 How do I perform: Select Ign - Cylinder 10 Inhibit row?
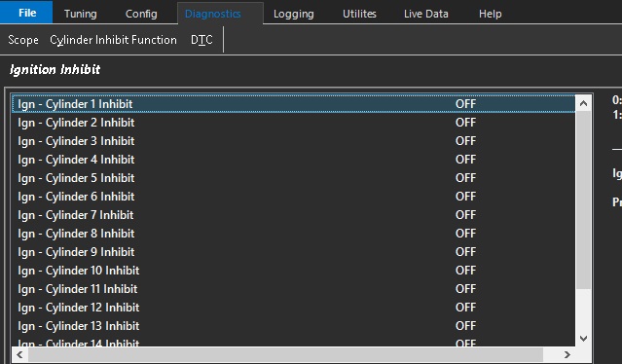[294, 271]
